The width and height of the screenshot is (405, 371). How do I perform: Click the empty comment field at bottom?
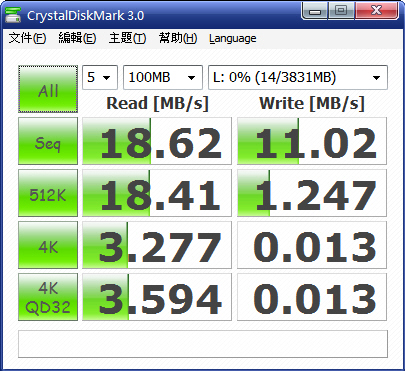tap(203, 344)
